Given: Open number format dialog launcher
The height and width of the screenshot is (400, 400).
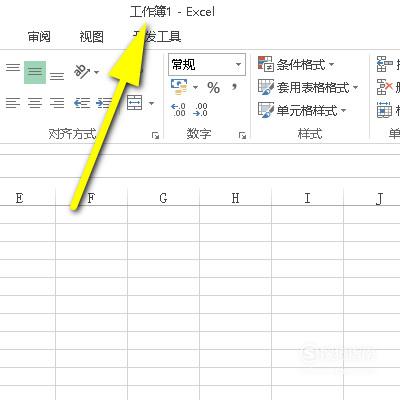Looking at the screenshot, I should coord(242,135).
